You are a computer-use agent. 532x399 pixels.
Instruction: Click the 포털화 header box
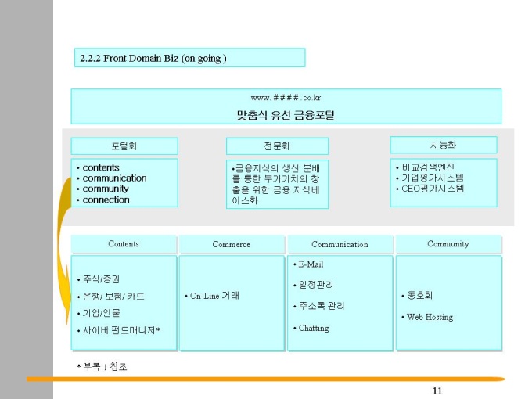click(124, 146)
